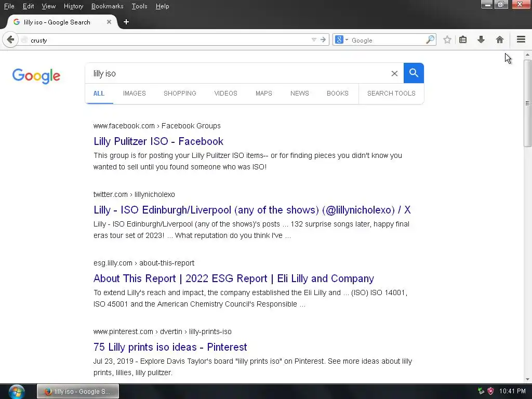The height and width of the screenshot is (399, 532).
Task: Click the red security shield tray icon
Action: pos(490,391)
